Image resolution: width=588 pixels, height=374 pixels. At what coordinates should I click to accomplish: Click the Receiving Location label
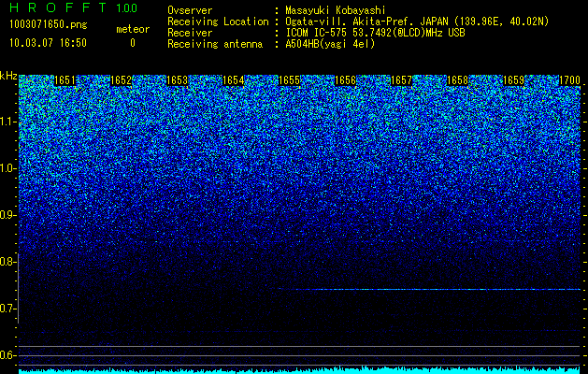(x=218, y=22)
